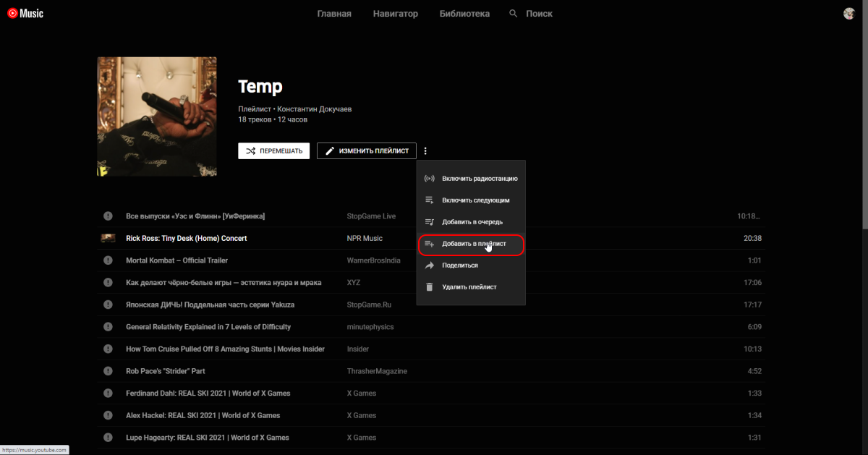Click the Temp playlist cover image
Screen dimensions: 868x455
[157, 116]
